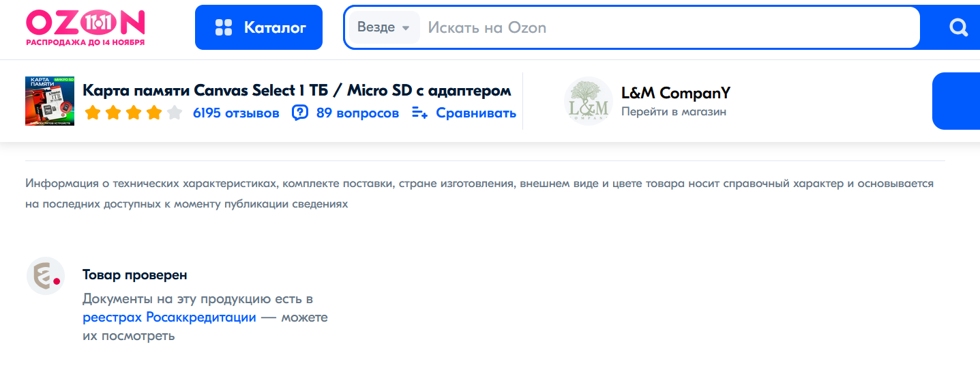Image resolution: width=980 pixels, height=381 pixels.
Task: Click Сравнивать link
Action: (476, 113)
